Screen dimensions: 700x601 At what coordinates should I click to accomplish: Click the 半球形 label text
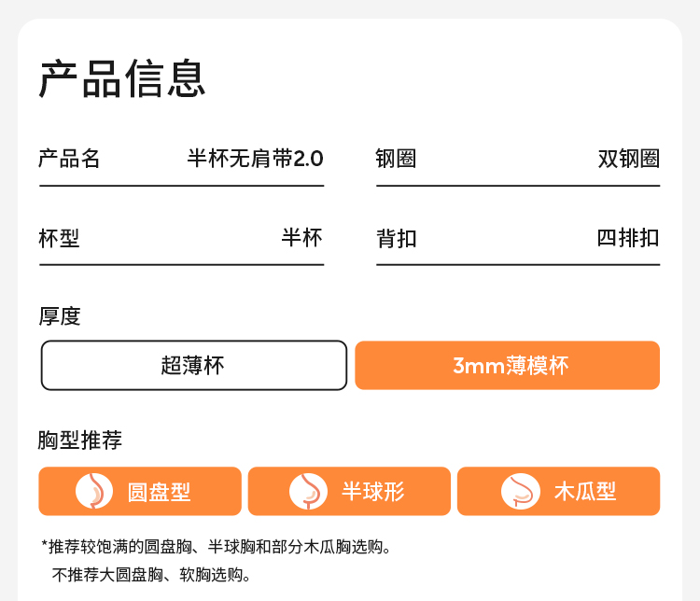(373, 492)
